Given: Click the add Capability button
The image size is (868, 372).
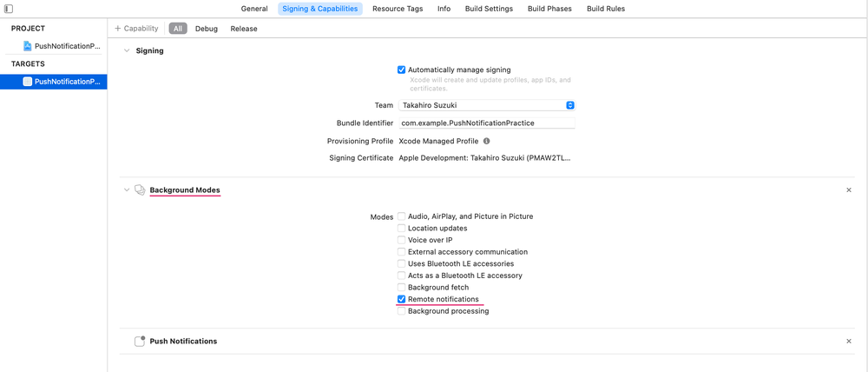Looking at the screenshot, I should coord(136,29).
